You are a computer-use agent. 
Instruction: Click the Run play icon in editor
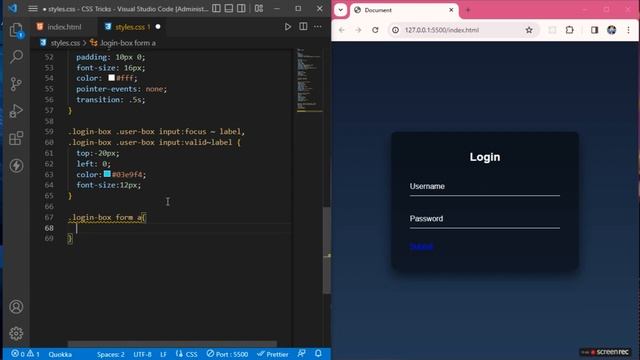(288, 27)
